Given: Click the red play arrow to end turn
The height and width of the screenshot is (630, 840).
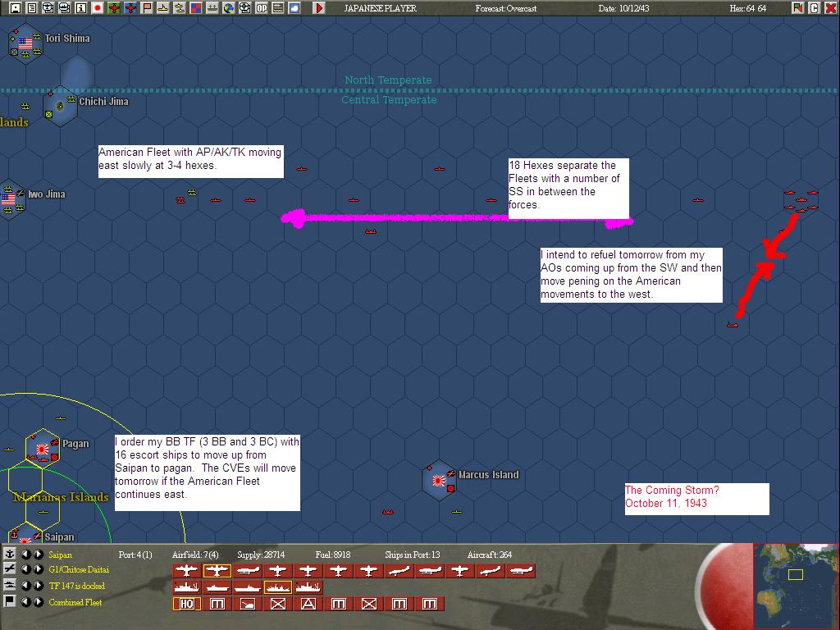Looking at the screenshot, I should [319, 8].
